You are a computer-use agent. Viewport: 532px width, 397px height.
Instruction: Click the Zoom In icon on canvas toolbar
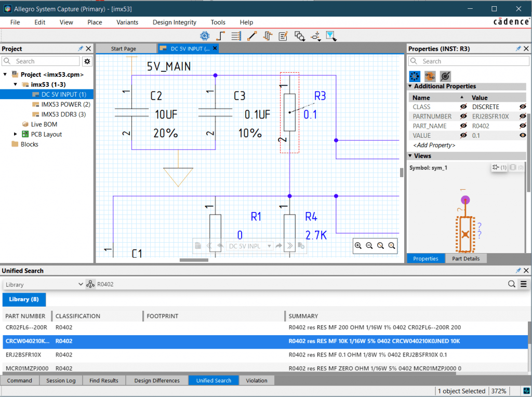pos(359,245)
